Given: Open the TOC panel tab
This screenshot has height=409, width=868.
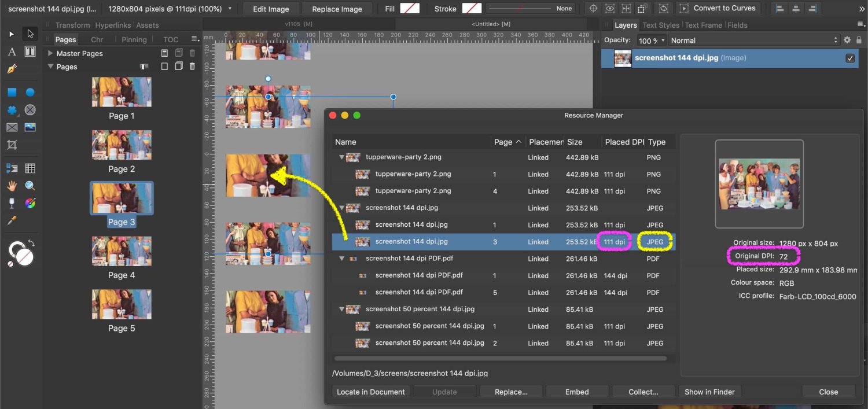Looking at the screenshot, I should (x=171, y=39).
